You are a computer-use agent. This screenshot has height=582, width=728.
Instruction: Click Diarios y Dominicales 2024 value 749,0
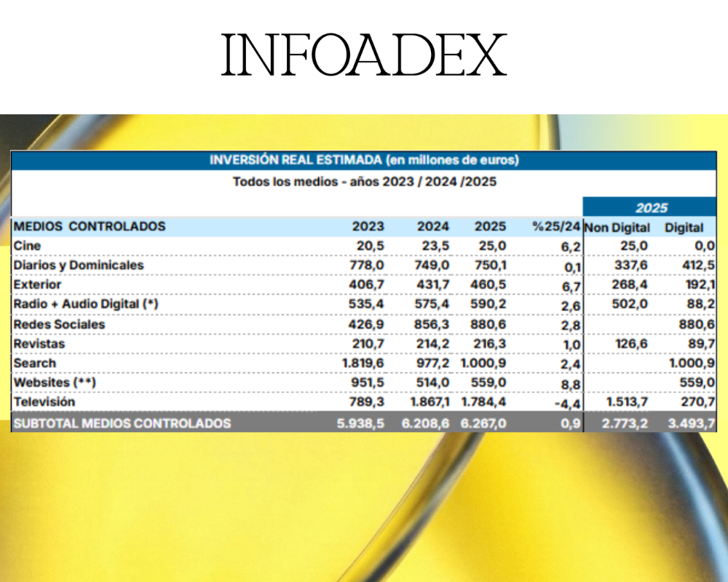coord(432,265)
